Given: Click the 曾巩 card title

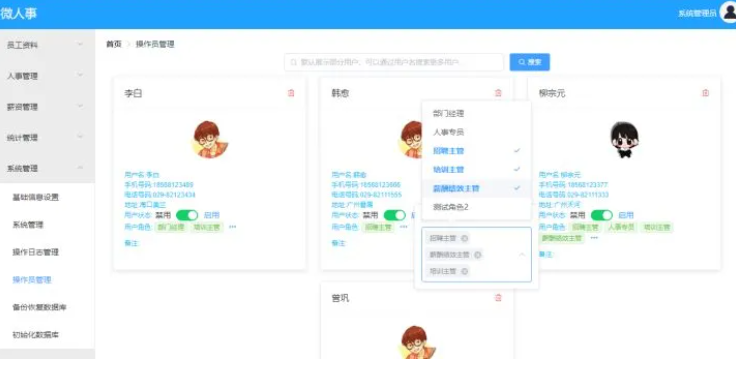Looking at the screenshot, I should click(340, 298).
